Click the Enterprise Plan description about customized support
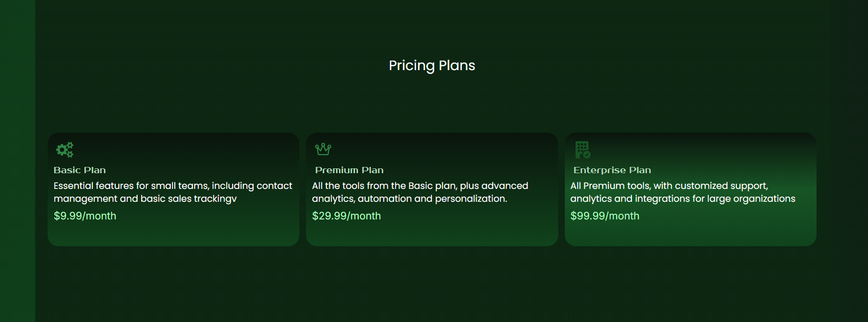The height and width of the screenshot is (322, 868). point(683,192)
